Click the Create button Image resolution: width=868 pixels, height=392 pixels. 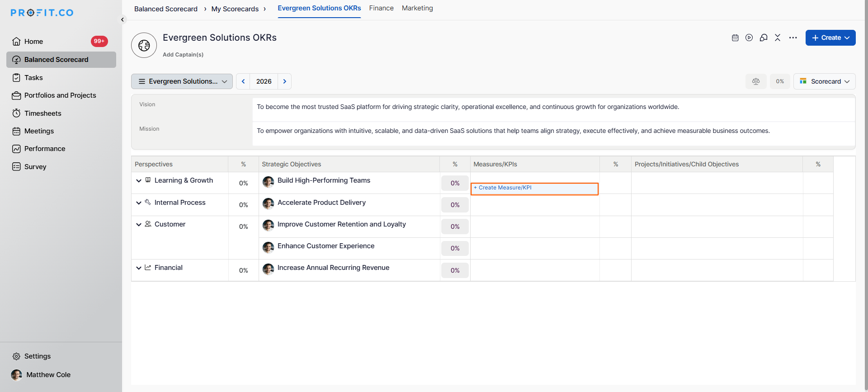tap(830, 38)
